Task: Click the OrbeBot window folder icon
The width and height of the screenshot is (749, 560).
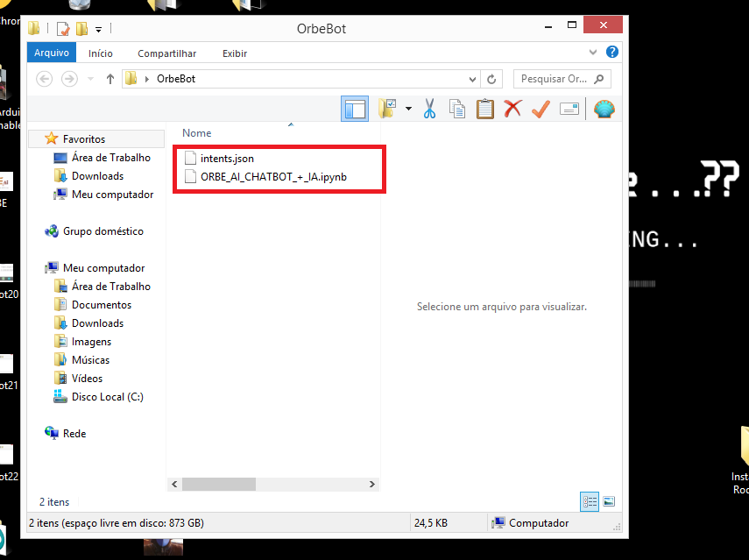Action: pos(34,28)
